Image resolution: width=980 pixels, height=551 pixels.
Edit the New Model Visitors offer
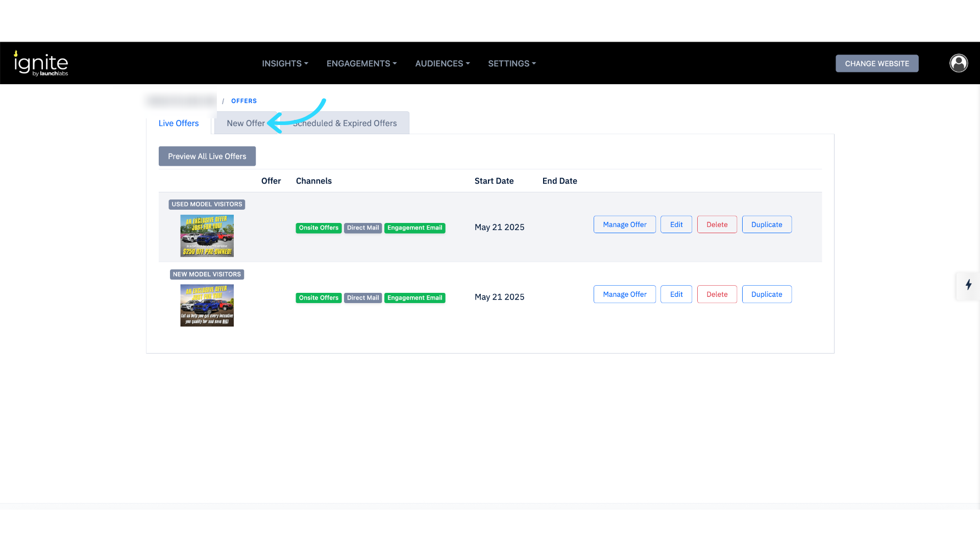(676, 294)
